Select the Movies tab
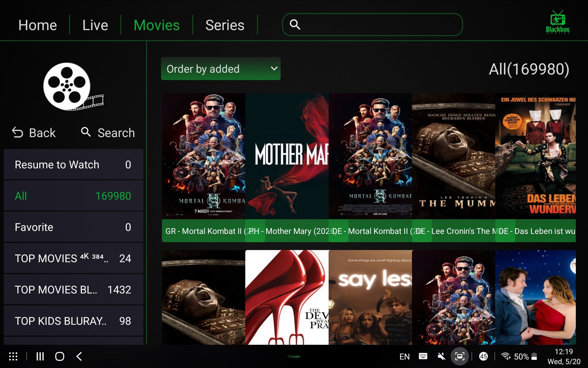 157,25
